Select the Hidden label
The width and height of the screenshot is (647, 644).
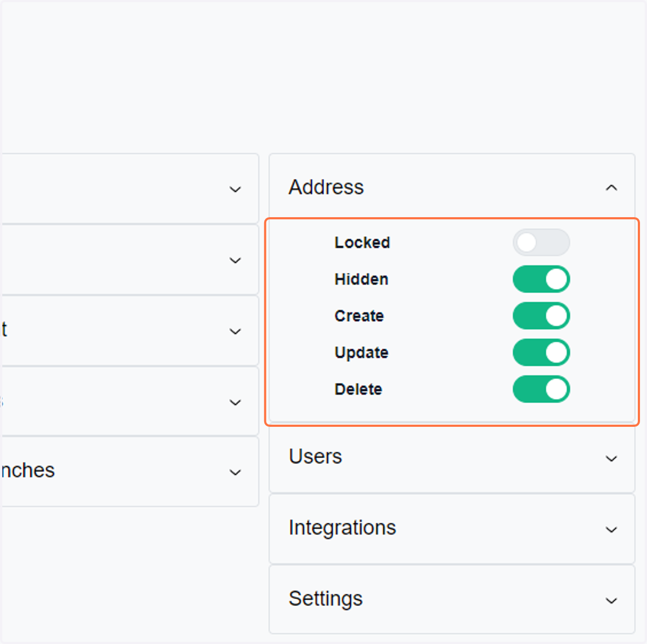click(361, 279)
